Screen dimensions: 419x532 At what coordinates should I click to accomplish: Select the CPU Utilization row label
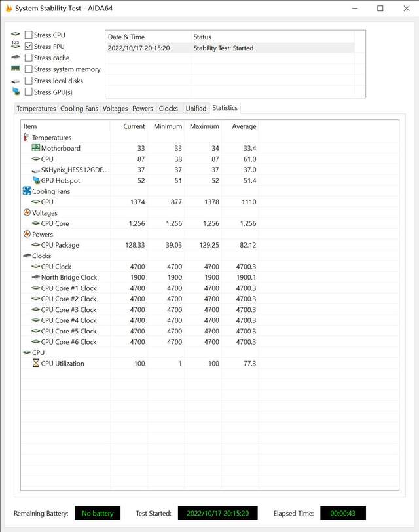(x=63, y=364)
